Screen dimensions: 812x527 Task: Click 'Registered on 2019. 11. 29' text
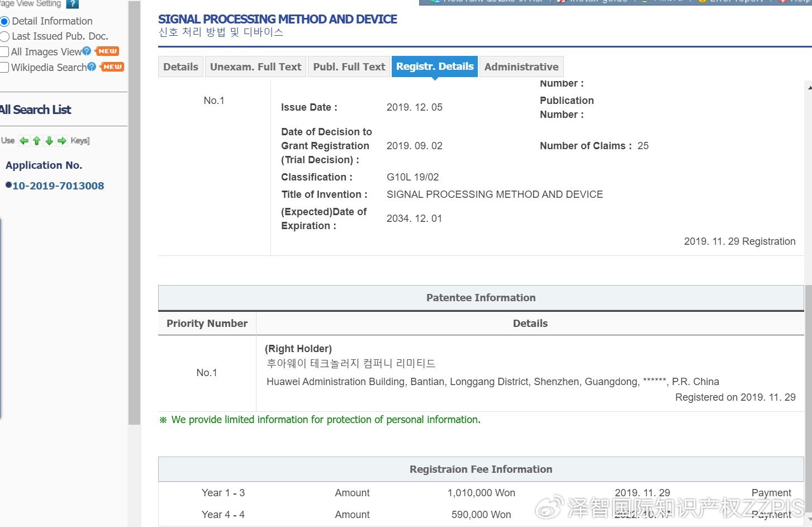[x=735, y=397]
